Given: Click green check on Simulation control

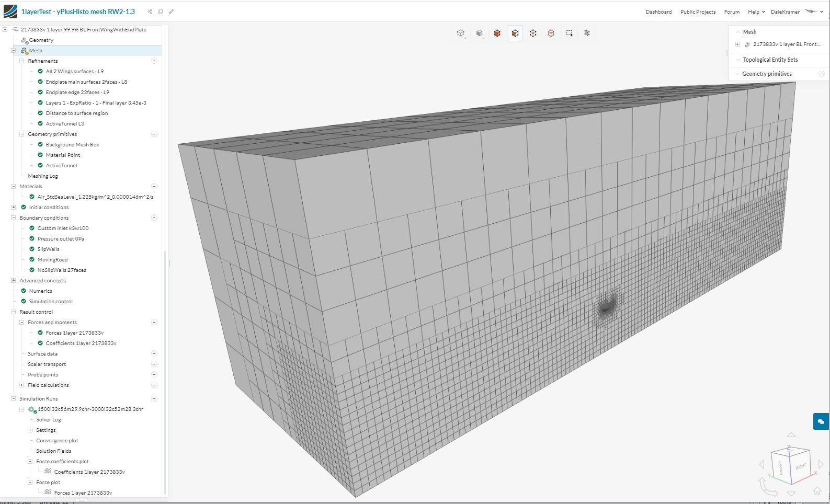Looking at the screenshot, I should pyautogui.click(x=24, y=301).
